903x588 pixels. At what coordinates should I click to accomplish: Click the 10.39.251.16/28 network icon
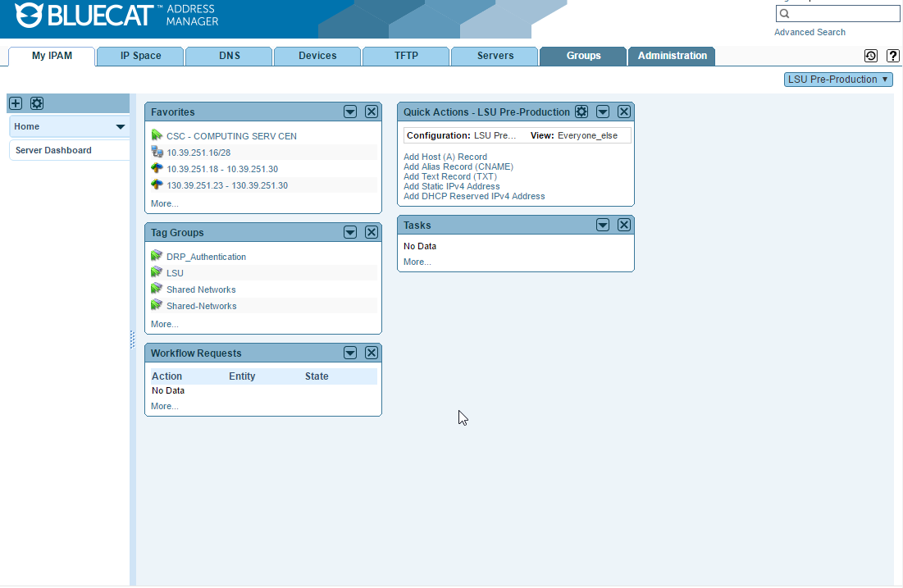[157, 152]
